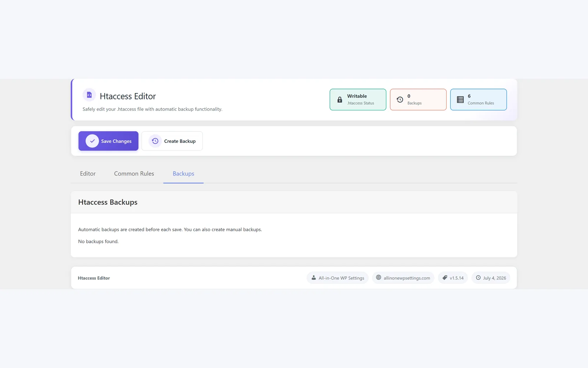The width and height of the screenshot is (588, 368).
Task: Click the 'Safely edit your .htaccess' subtitle
Action: tap(153, 109)
